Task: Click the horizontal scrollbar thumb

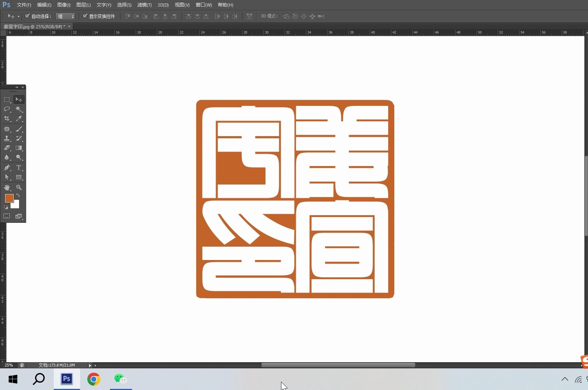Action: click(338, 365)
